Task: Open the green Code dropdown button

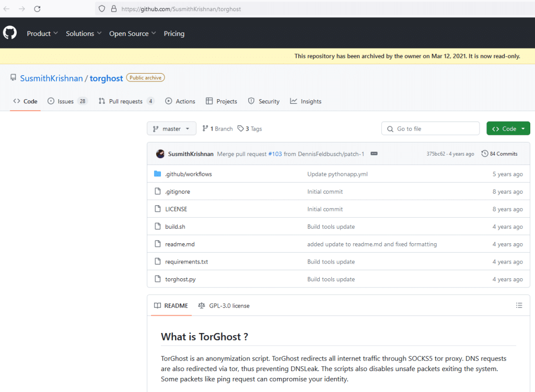Action: pos(508,128)
